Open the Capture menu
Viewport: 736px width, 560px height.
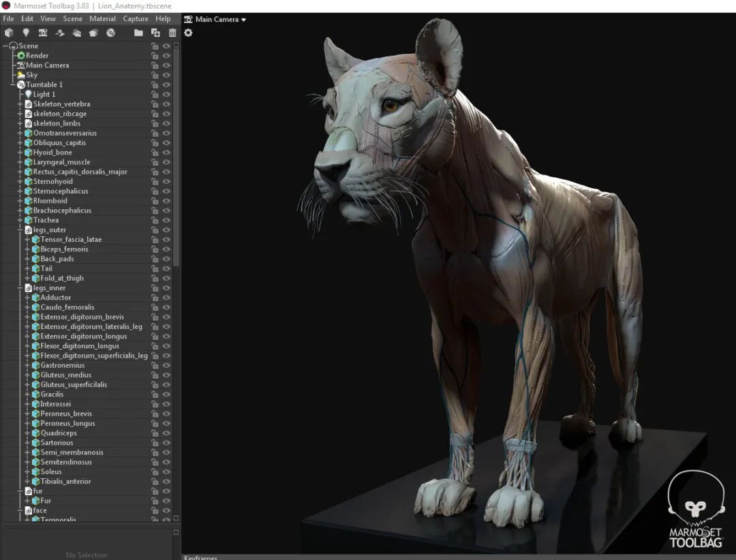coord(136,19)
